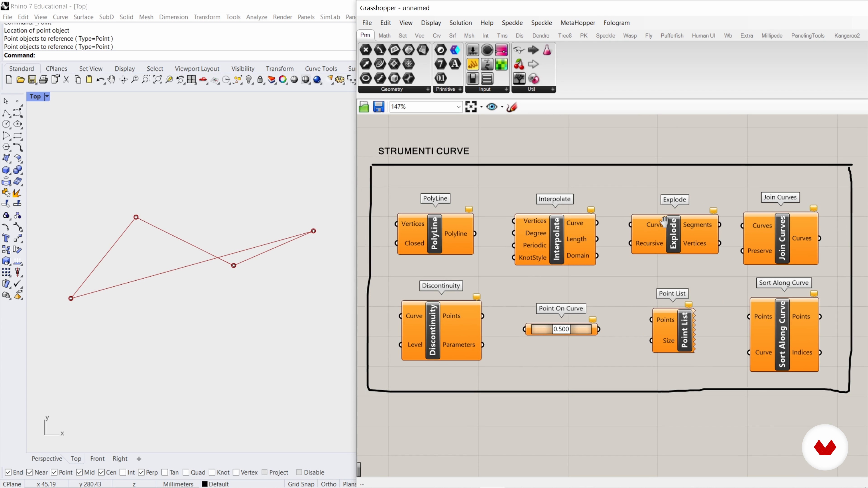This screenshot has height=488, width=868.
Task: Enable Tan object snap checkbox
Action: tap(165, 472)
